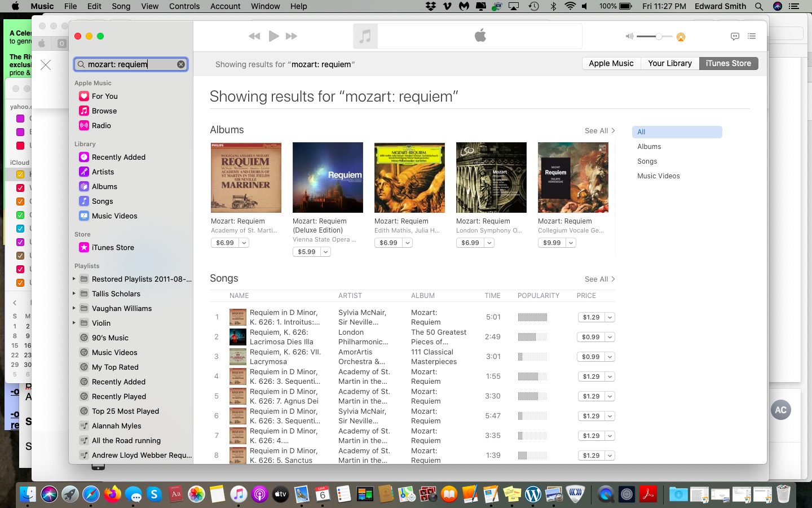Show the lyrics panel

pyautogui.click(x=735, y=36)
